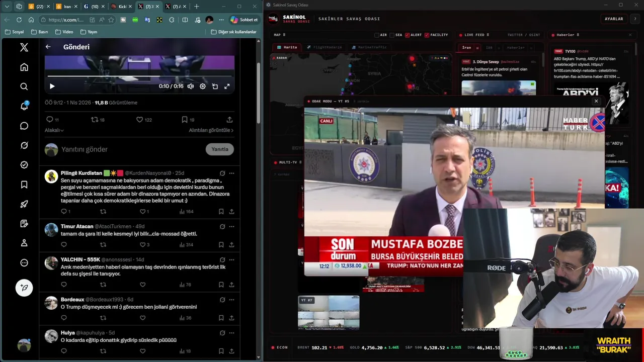644x362 pixels.
Task: Open the browser tab actions chevron
Action: coord(7,7)
